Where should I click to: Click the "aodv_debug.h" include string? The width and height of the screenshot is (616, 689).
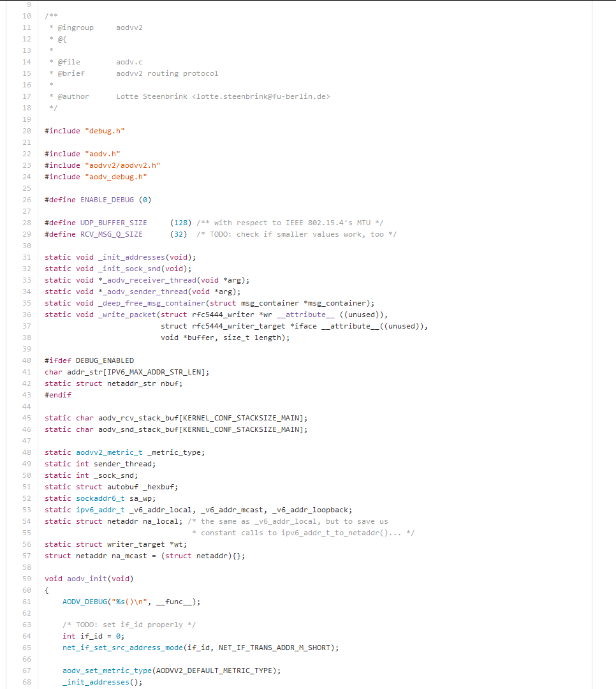pos(115,177)
